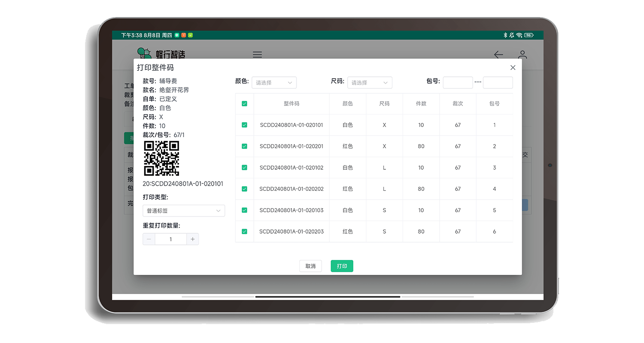Uncheck the select-all checkbox in the table header
This screenshot has height=343, width=644.
244,103
